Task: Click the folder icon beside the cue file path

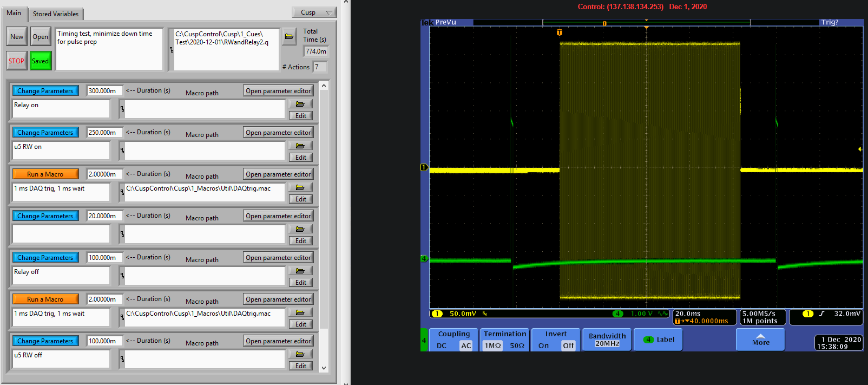Action: pyautogui.click(x=290, y=37)
